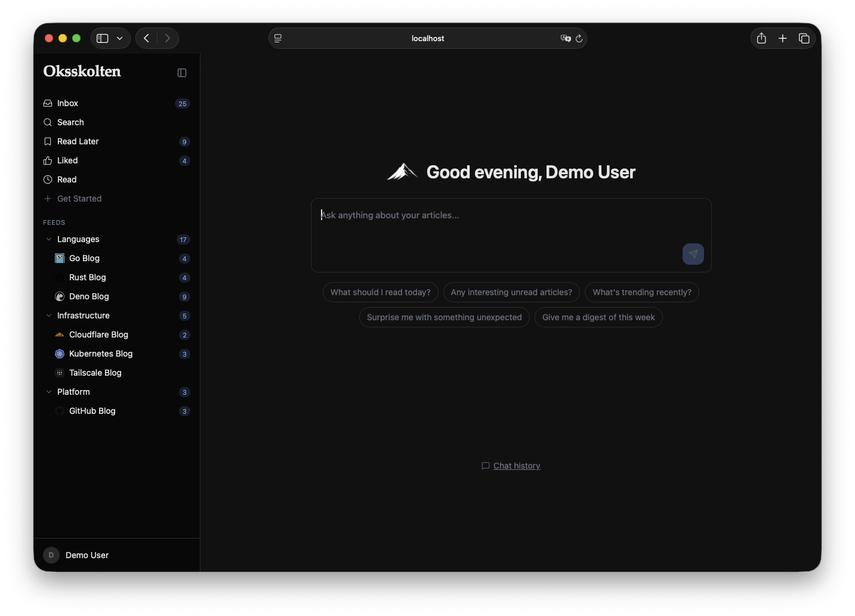Click the browser share icon
This screenshot has height=616, width=855.
tap(761, 38)
